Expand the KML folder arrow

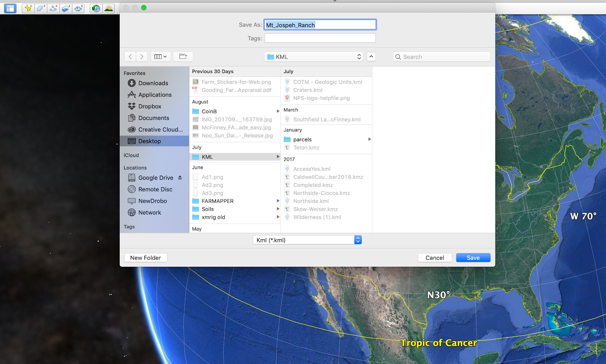point(278,157)
